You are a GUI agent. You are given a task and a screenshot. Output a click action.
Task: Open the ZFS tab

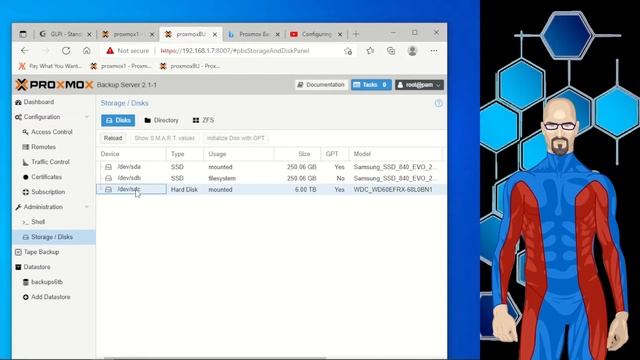click(203, 120)
